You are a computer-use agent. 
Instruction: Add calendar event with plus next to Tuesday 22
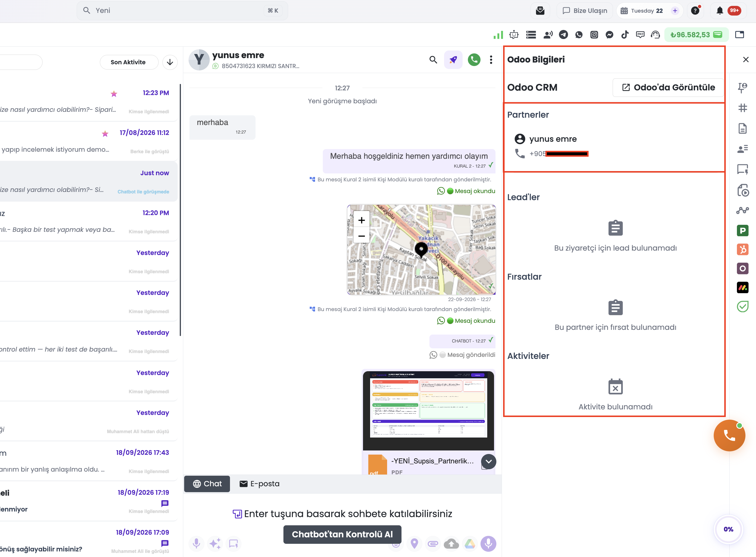point(675,11)
